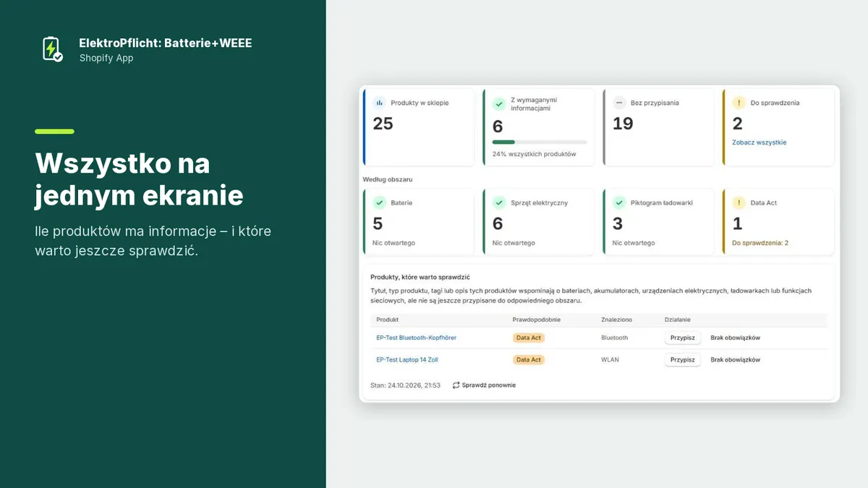Viewport: 868px width, 488px height.
Task: Click the "Stan: 24.10.2026, 21:53" timestamp
Action: point(405,385)
